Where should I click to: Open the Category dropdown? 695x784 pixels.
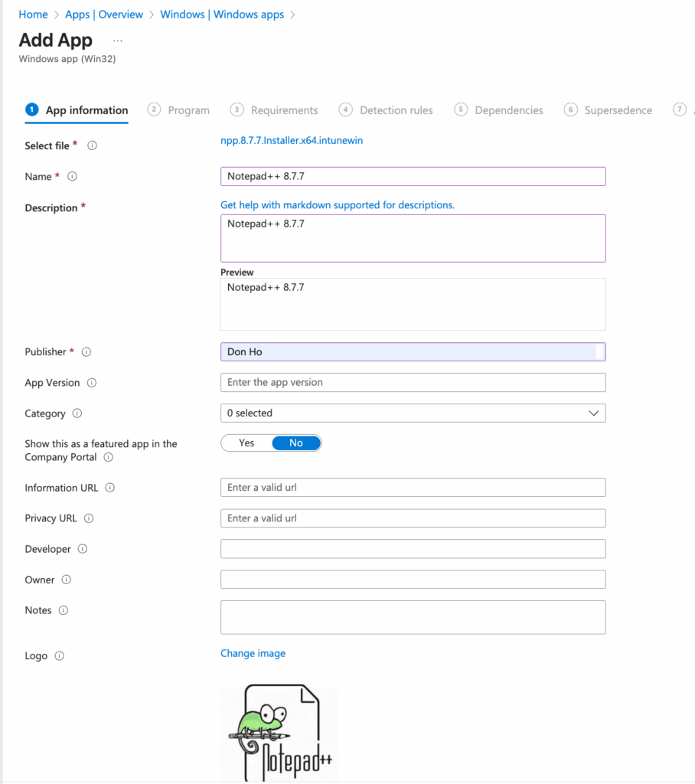tap(413, 413)
